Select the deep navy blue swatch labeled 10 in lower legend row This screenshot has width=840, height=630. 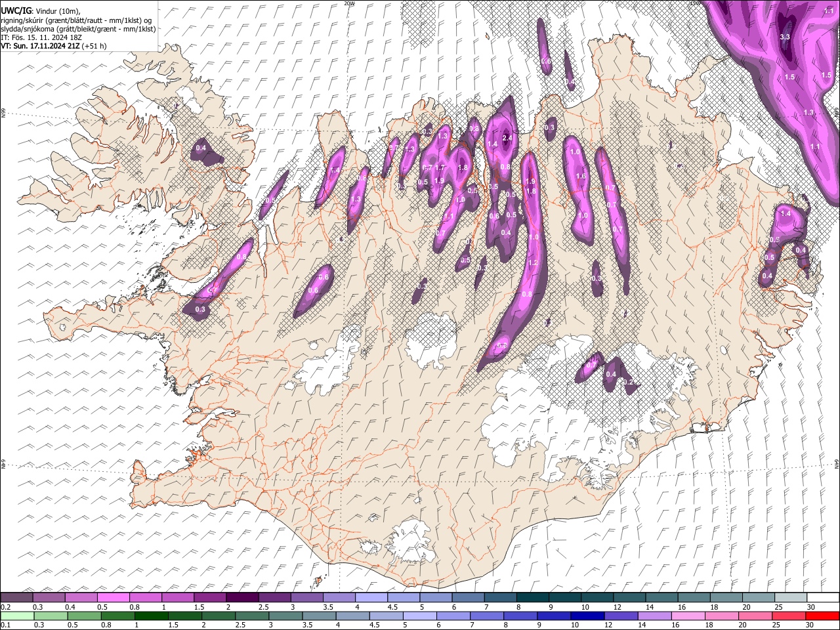[x=587, y=616]
